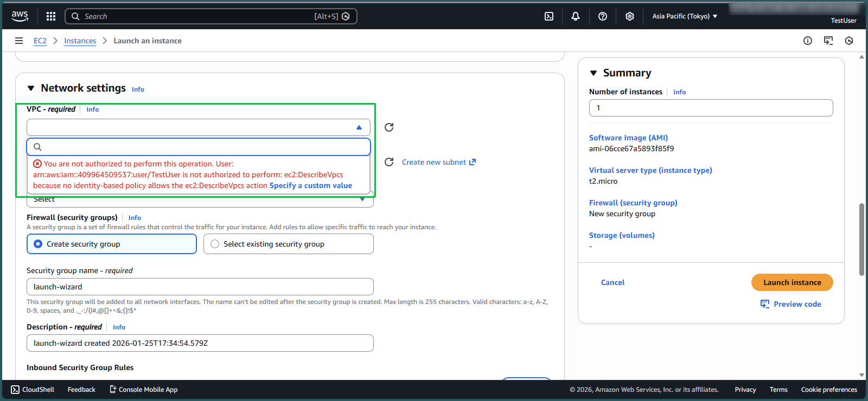Open the CloudShell icon in top navigation bar
The height and width of the screenshot is (401, 868).
click(549, 16)
